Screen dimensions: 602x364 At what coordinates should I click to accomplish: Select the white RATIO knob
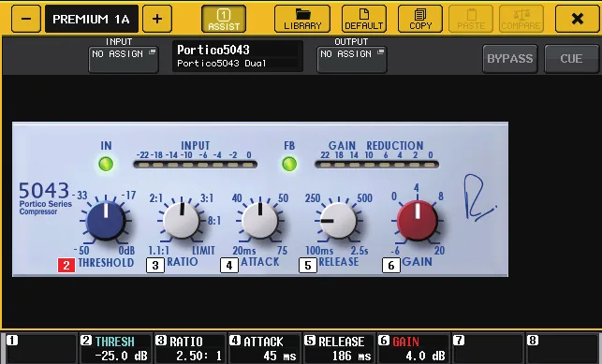[182, 221]
